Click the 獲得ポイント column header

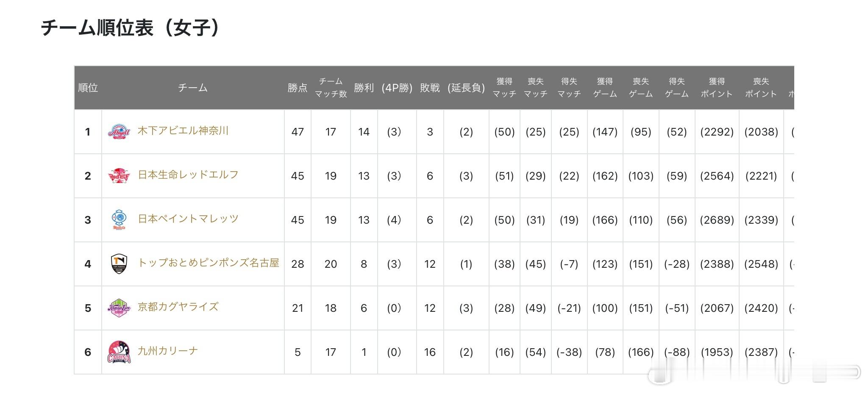pyautogui.click(x=717, y=88)
